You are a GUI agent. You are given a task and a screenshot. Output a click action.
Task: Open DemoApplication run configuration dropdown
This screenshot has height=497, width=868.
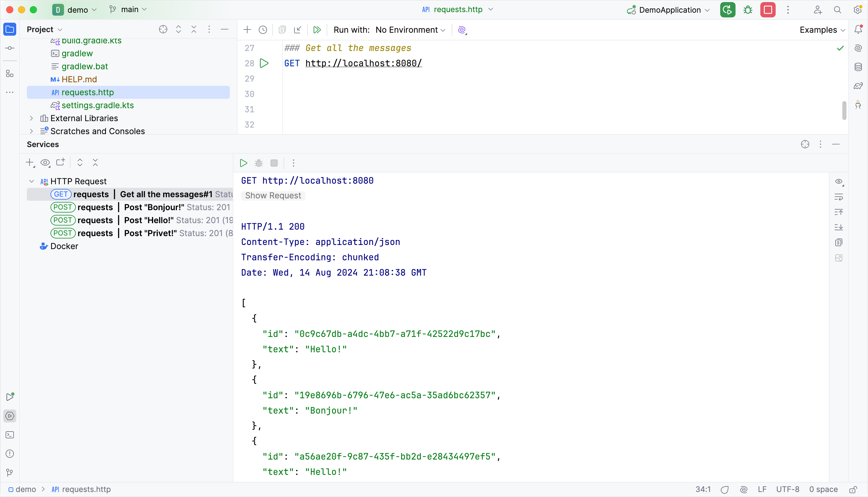pos(669,10)
